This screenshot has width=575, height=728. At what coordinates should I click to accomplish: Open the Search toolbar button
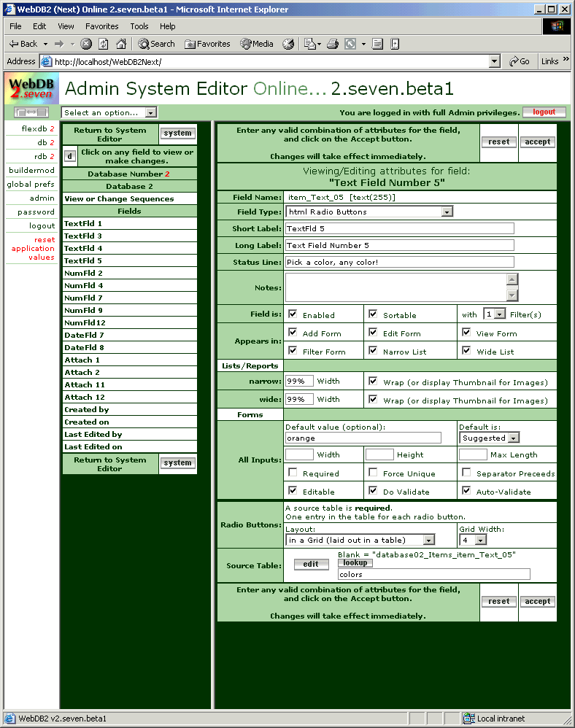pos(157,44)
